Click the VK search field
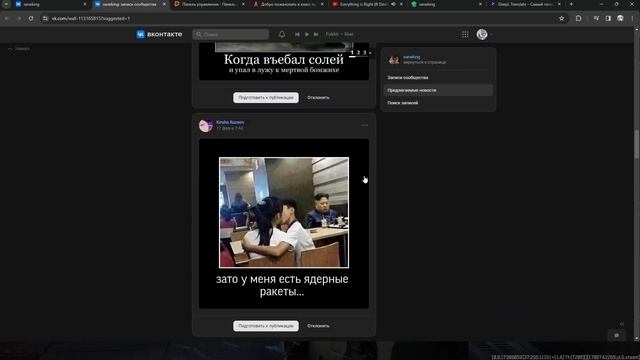The height and width of the screenshot is (360, 640). tap(231, 34)
